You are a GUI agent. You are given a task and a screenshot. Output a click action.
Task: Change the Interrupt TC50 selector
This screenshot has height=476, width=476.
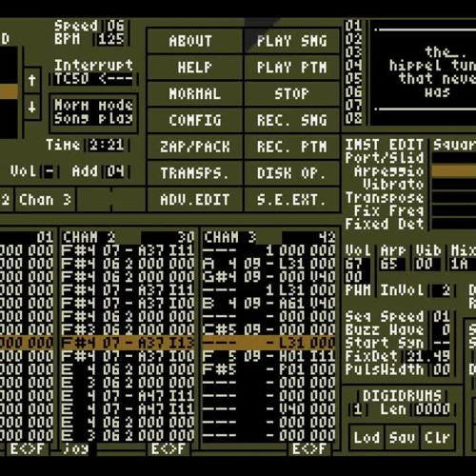coord(93,79)
